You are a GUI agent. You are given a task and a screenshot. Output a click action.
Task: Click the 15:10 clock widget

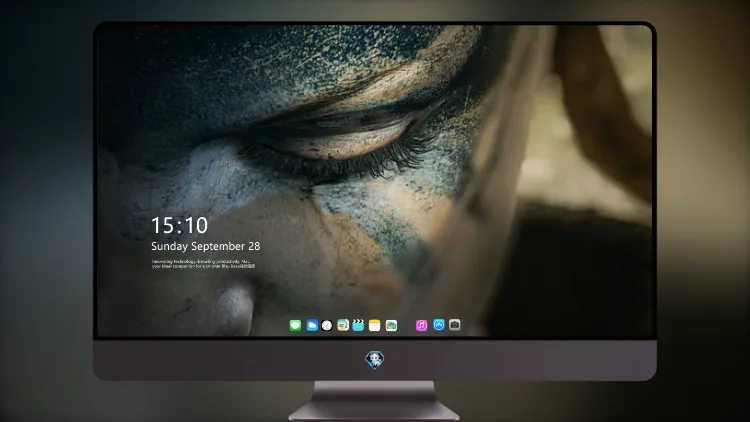coord(179,225)
